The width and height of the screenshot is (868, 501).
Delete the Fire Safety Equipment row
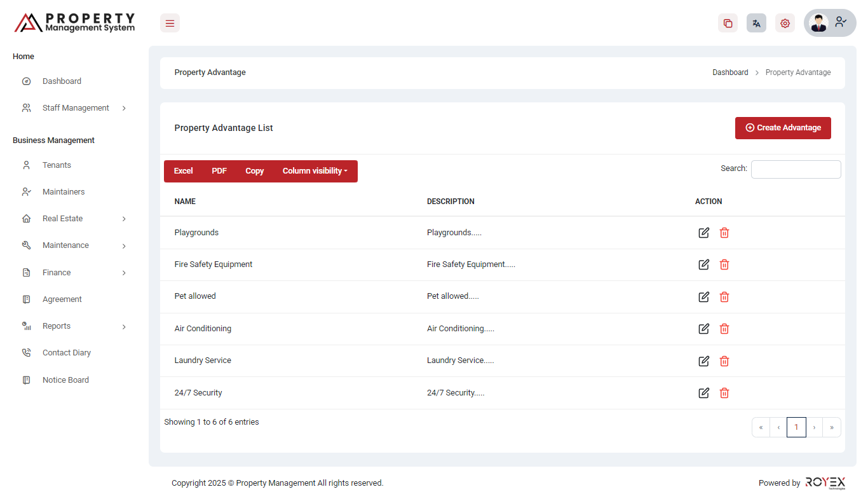(x=724, y=264)
